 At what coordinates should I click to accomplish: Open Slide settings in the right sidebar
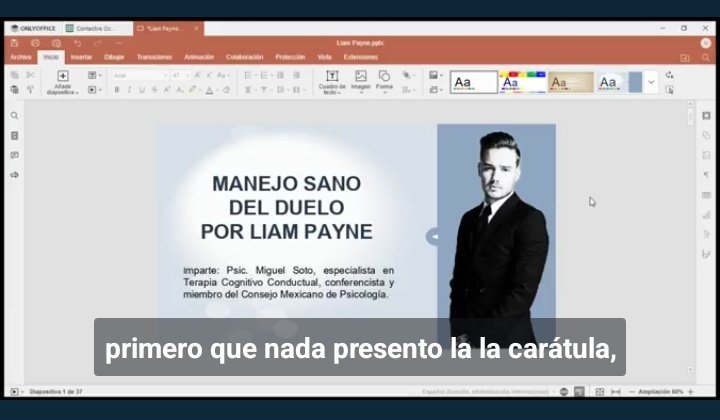(x=706, y=116)
